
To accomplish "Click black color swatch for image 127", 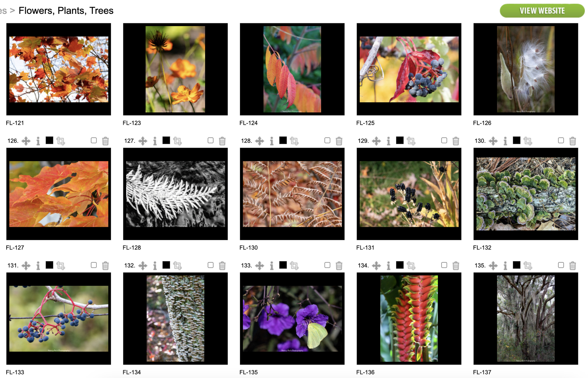I will pyautogui.click(x=166, y=140).
